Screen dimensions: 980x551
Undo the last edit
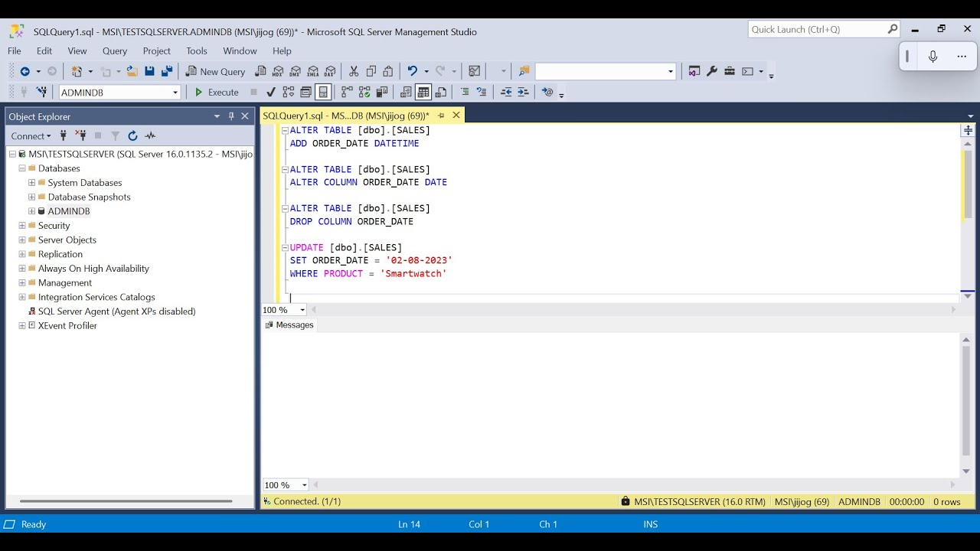pos(412,71)
